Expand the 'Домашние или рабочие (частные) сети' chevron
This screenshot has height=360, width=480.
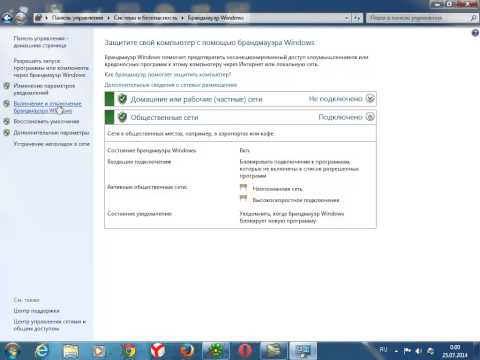pyautogui.click(x=370, y=98)
